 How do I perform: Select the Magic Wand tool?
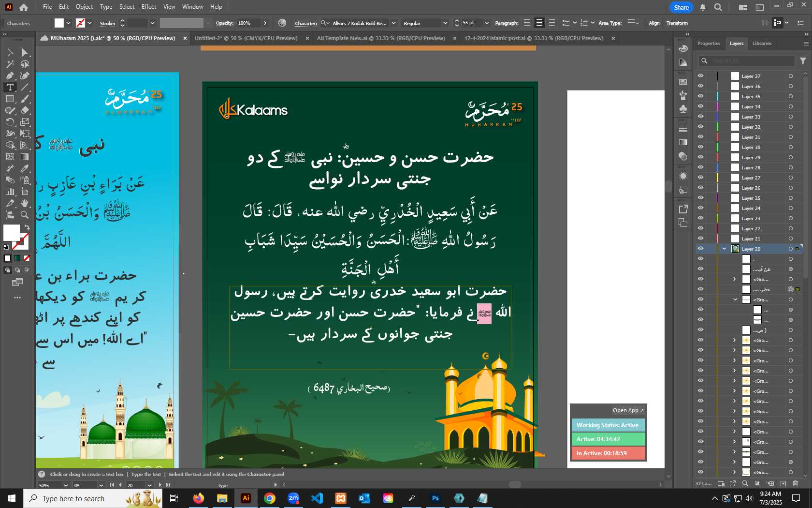pos(10,64)
